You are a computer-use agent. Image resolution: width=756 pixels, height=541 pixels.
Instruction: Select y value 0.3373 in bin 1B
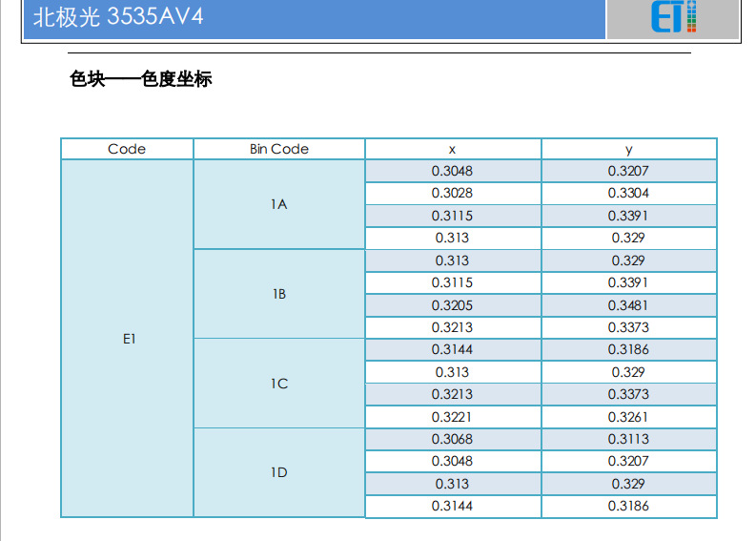pyautogui.click(x=628, y=327)
